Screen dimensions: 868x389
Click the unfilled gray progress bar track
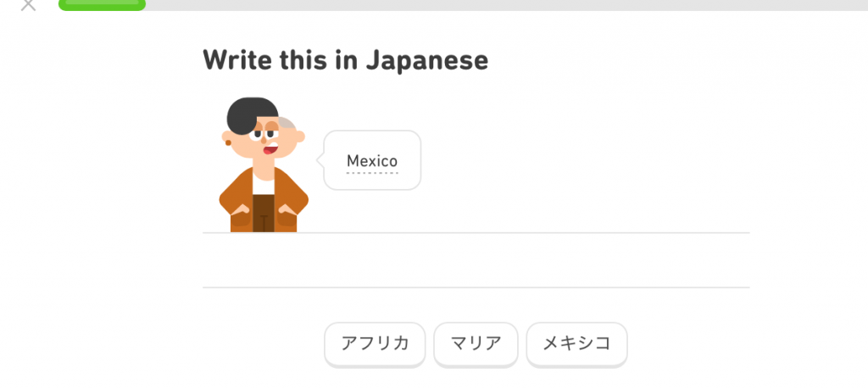509,4
